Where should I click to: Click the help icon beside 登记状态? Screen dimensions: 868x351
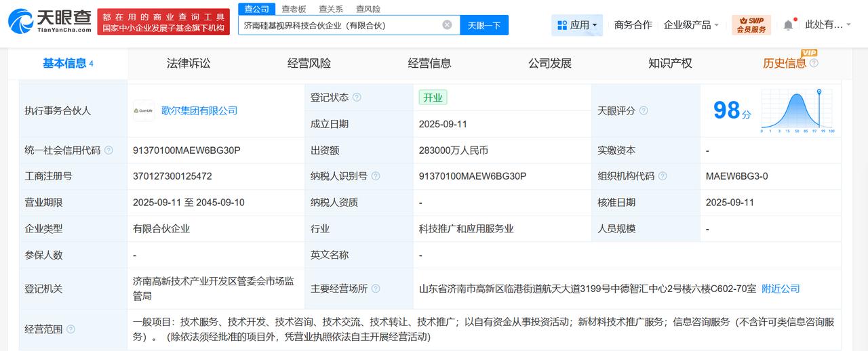(357, 98)
